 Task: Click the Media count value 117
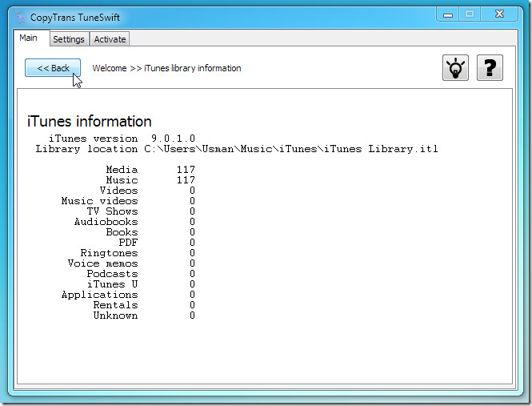tap(186, 170)
